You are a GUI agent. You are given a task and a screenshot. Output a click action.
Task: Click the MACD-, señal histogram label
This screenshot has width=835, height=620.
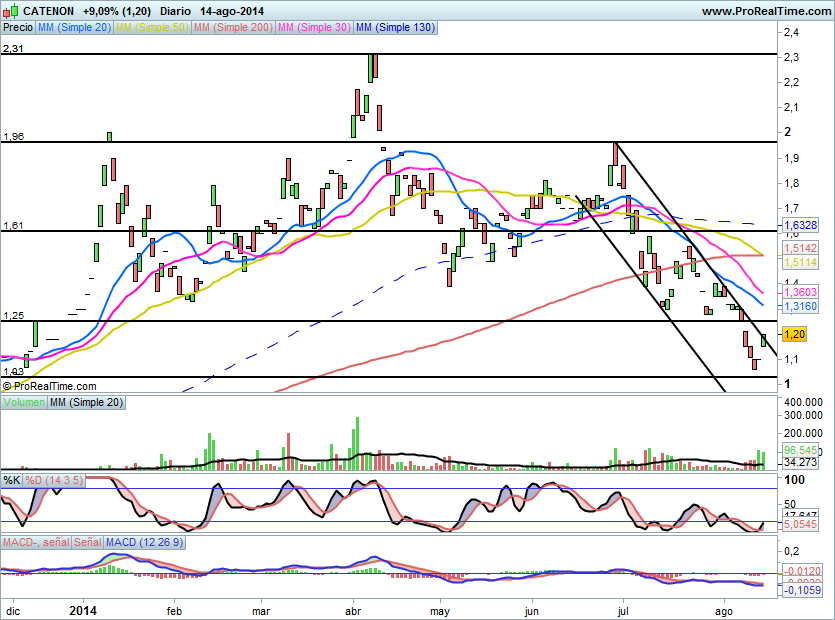tap(34, 542)
